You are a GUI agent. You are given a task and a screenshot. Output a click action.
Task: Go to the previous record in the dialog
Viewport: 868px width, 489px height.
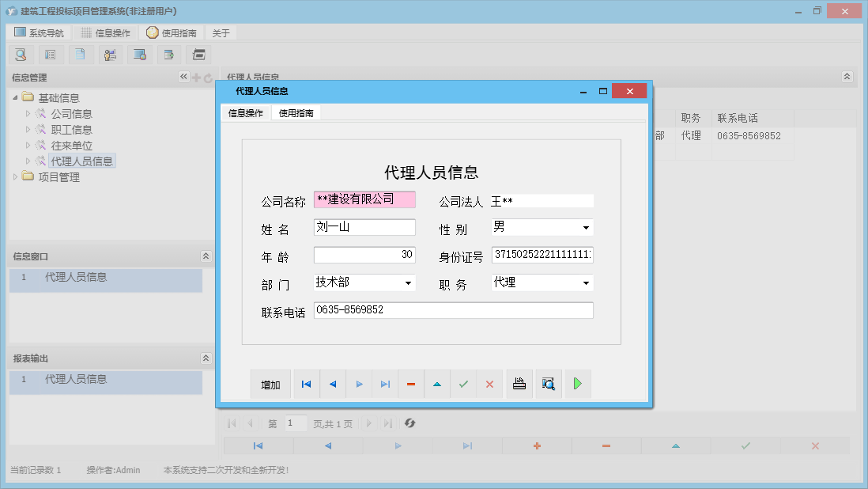333,384
